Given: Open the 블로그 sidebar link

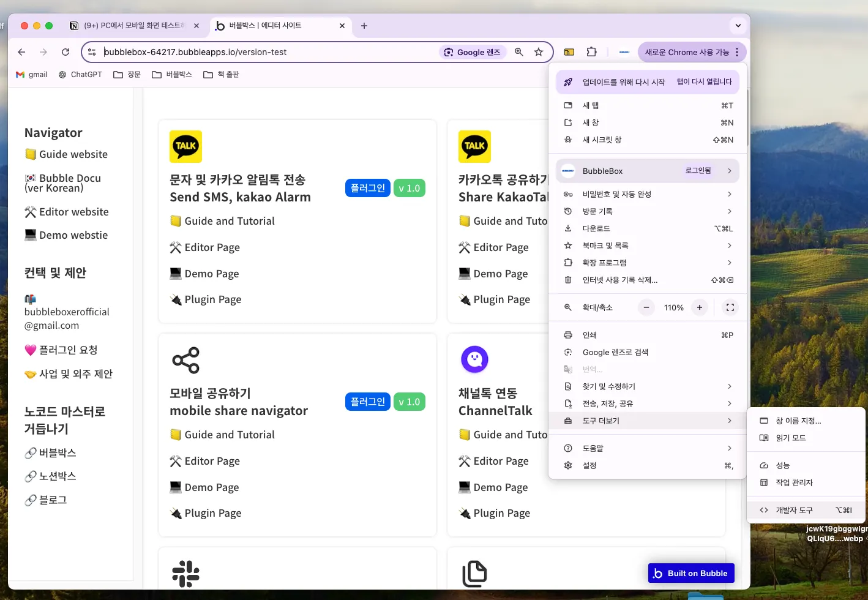Looking at the screenshot, I should pyautogui.click(x=46, y=500).
